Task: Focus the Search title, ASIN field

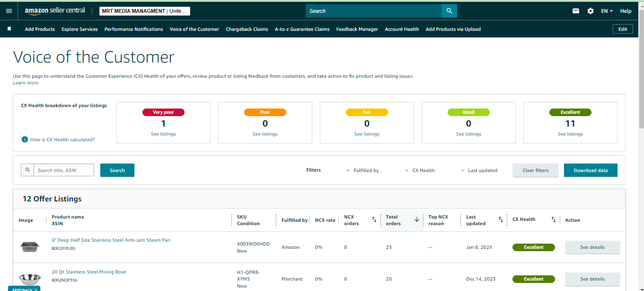Action: [x=64, y=170]
